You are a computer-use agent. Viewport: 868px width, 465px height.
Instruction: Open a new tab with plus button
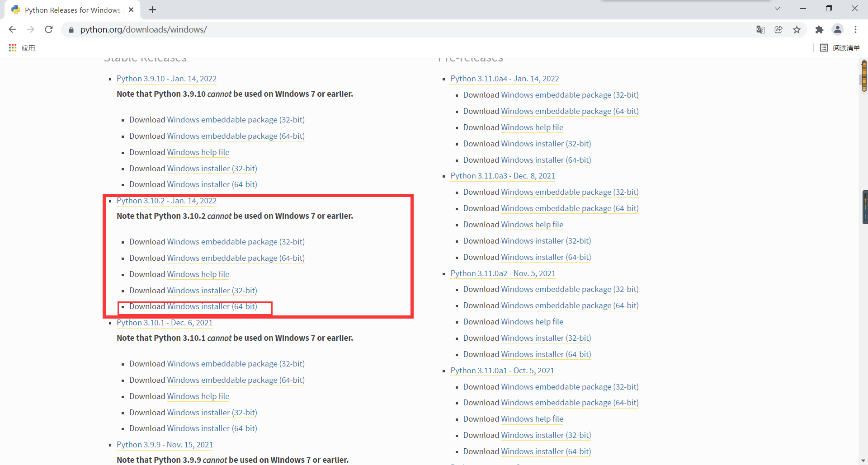[x=153, y=10]
